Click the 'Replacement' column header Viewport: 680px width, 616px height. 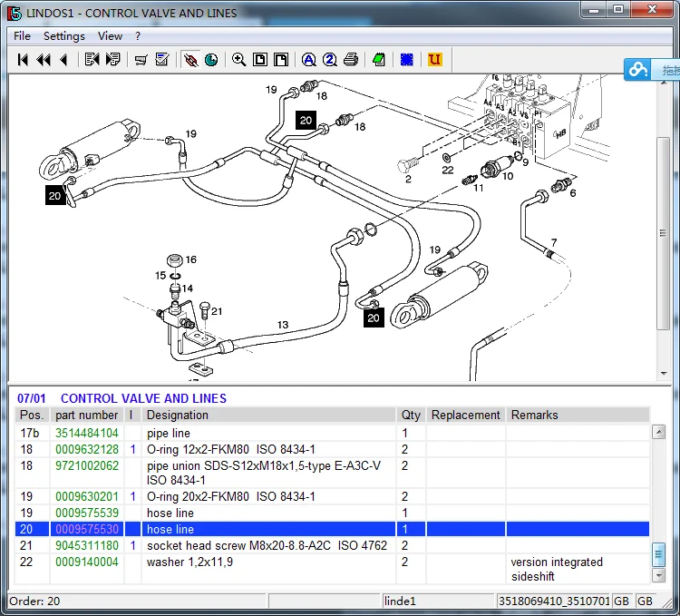tap(466, 415)
